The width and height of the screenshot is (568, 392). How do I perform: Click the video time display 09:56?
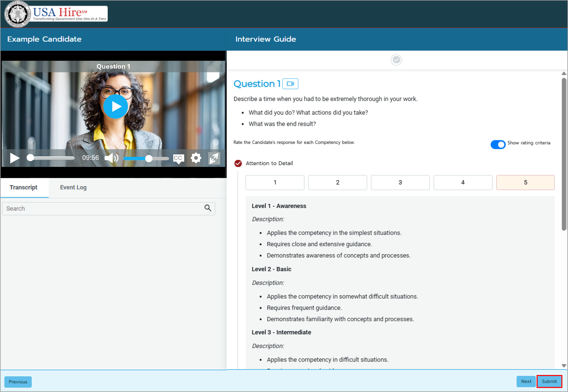(90, 158)
